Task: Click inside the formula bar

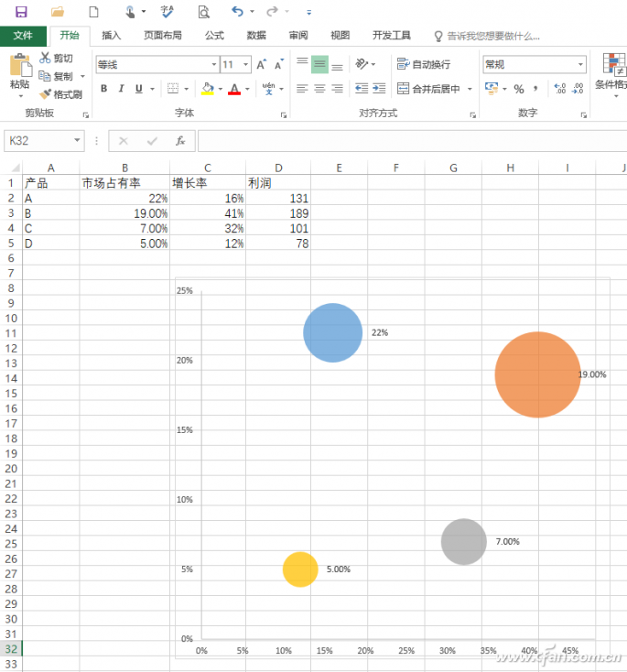Action: tap(411, 141)
